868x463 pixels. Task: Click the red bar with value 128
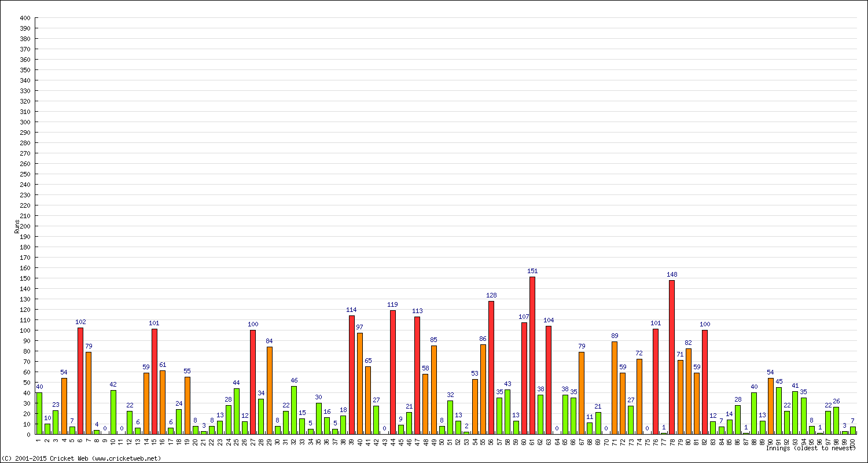click(x=491, y=368)
